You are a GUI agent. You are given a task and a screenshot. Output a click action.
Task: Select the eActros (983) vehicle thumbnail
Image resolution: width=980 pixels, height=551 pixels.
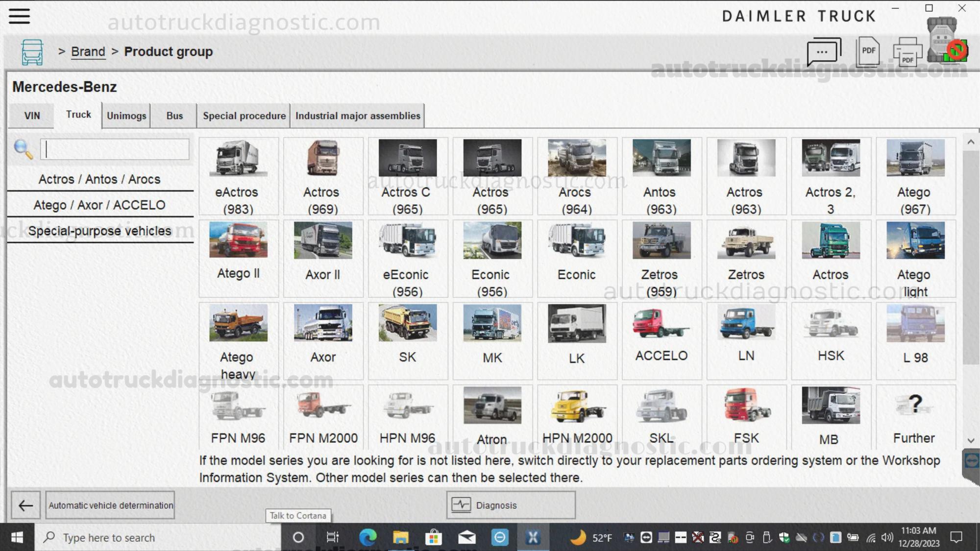click(x=238, y=176)
